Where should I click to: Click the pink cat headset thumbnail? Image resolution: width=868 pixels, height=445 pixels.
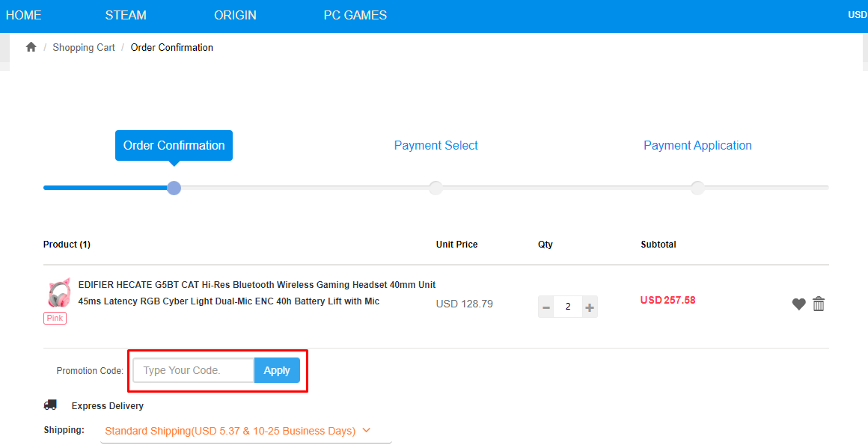[x=58, y=292]
